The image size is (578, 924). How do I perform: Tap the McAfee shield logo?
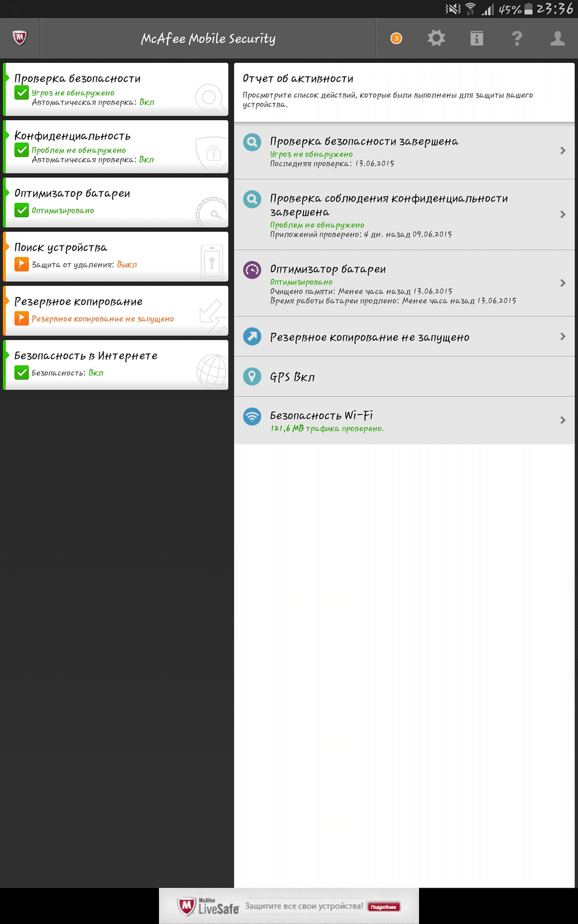[x=20, y=38]
